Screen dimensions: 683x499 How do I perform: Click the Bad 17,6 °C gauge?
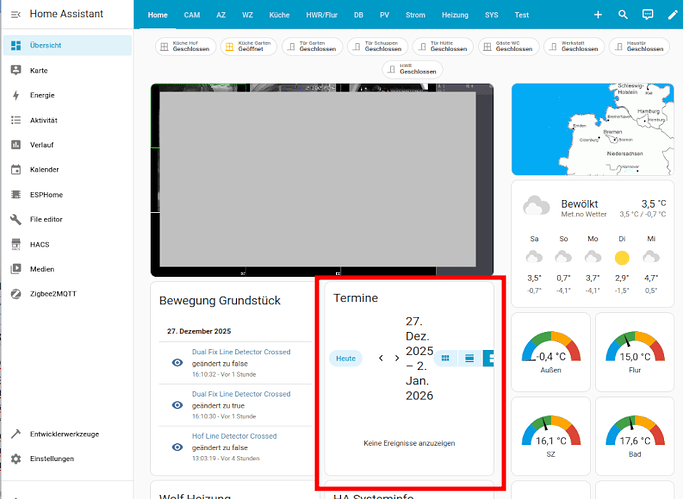coord(635,436)
